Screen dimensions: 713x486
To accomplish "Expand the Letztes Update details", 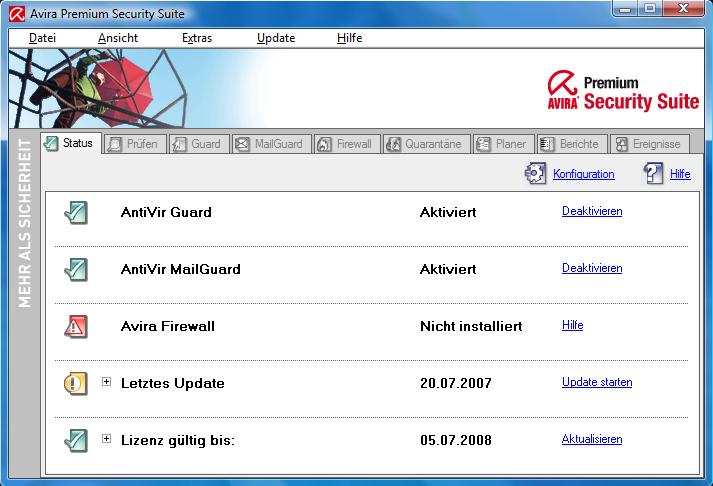I will (x=106, y=381).
